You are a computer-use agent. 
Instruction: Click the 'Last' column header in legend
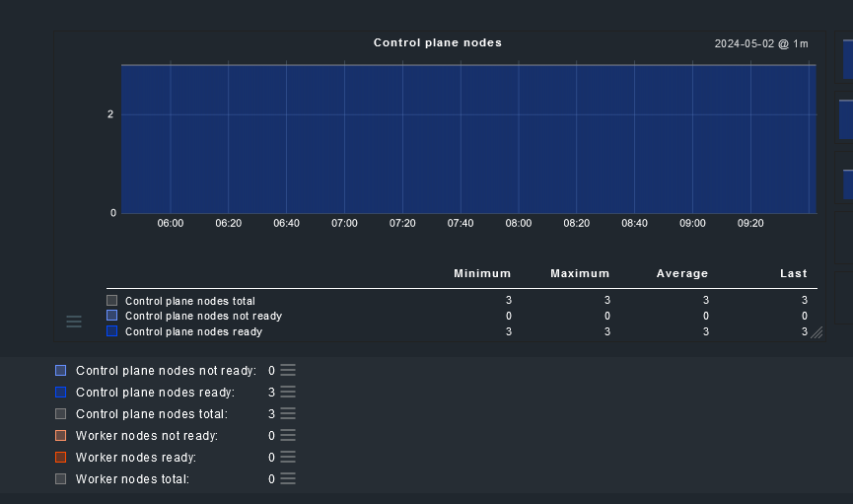point(793,273)
